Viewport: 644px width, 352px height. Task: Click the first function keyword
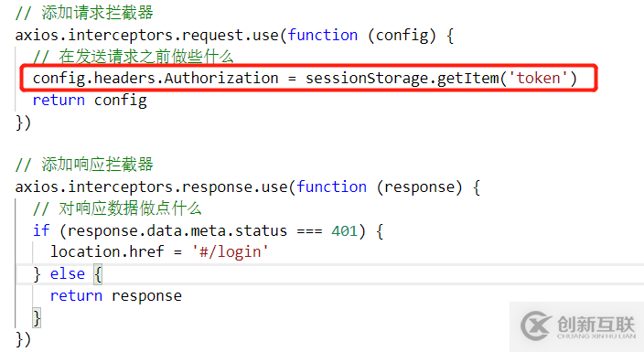click(322, 35)
